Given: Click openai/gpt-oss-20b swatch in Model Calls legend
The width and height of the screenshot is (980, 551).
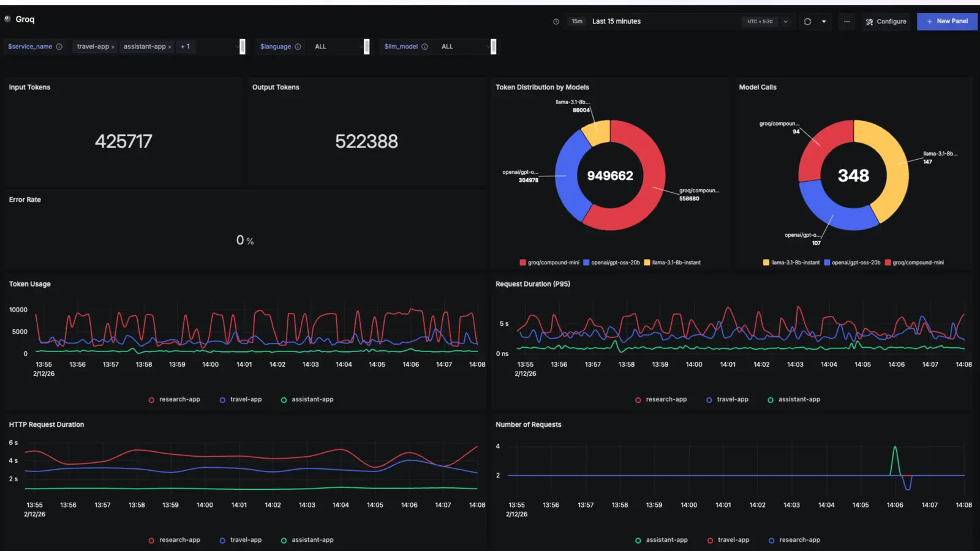Looking at the screenshot, I should coord(827,263).
